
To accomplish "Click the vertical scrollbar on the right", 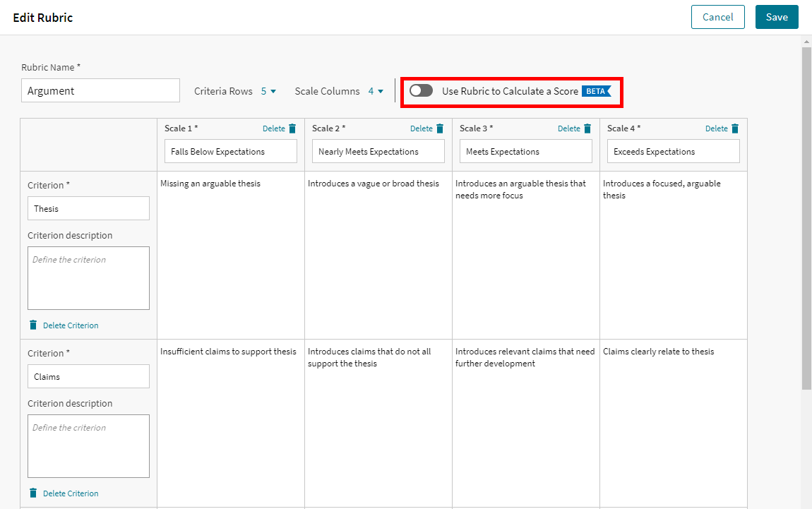I will [x=806, y=212].
